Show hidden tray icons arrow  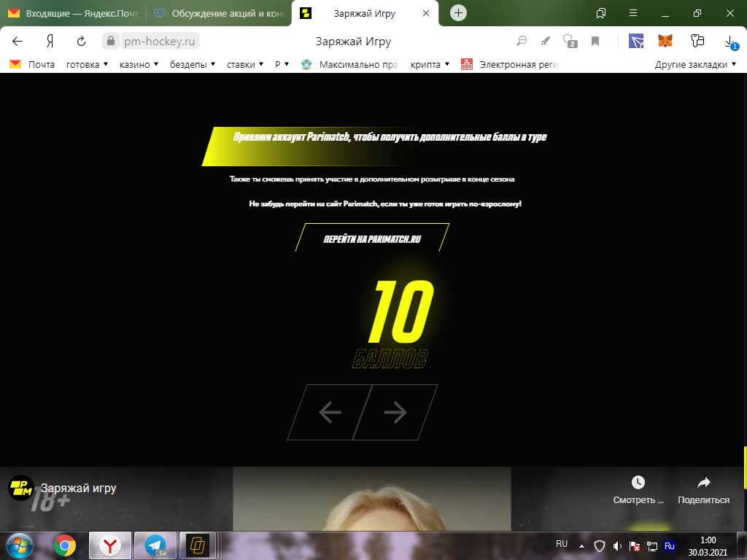click(x=581, y=546)
